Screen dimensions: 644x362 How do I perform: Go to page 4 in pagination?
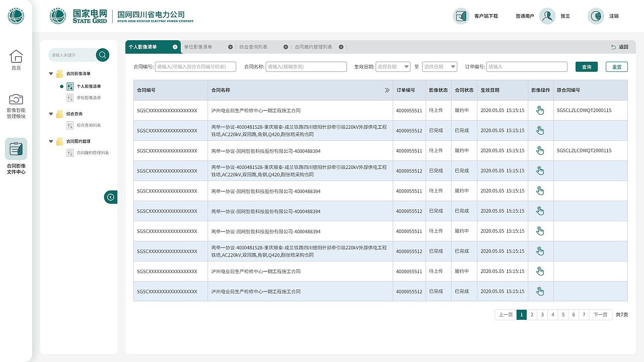pyautogui.click(x=552, y=315)
